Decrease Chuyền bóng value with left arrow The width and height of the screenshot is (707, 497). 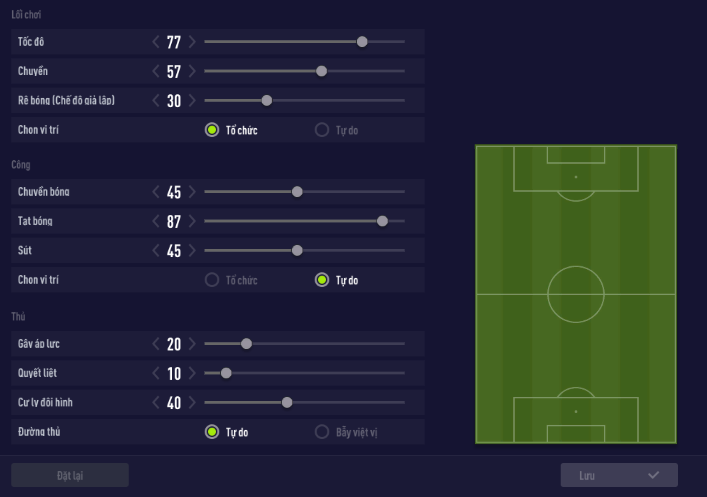[156, 192]
